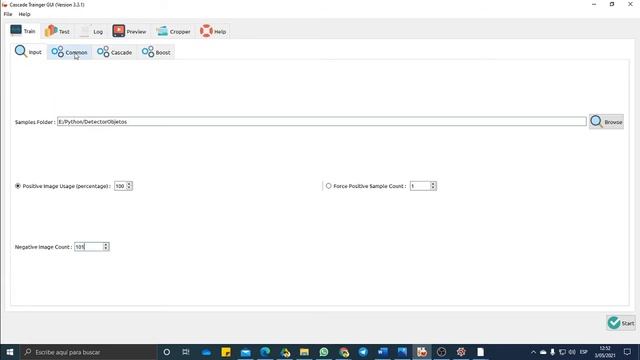
Task: Click the Samples Folder path field
Action: coord(322,122)
